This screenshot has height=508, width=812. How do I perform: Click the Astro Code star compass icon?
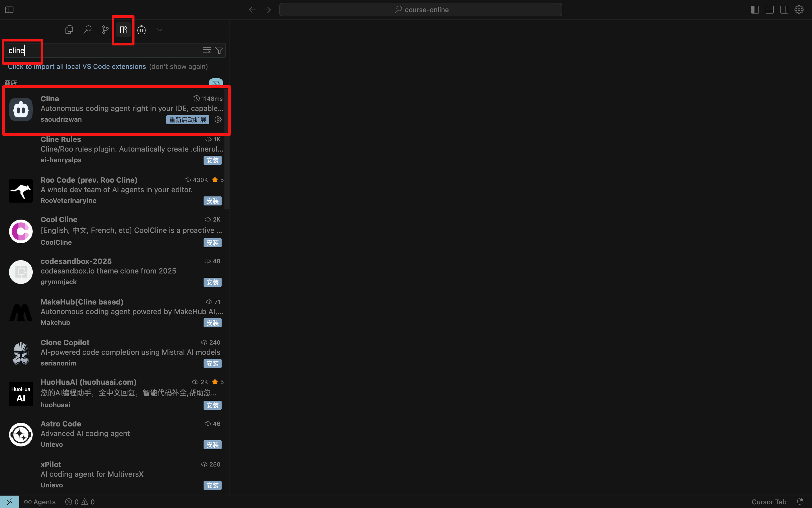(x=21, y=435)
